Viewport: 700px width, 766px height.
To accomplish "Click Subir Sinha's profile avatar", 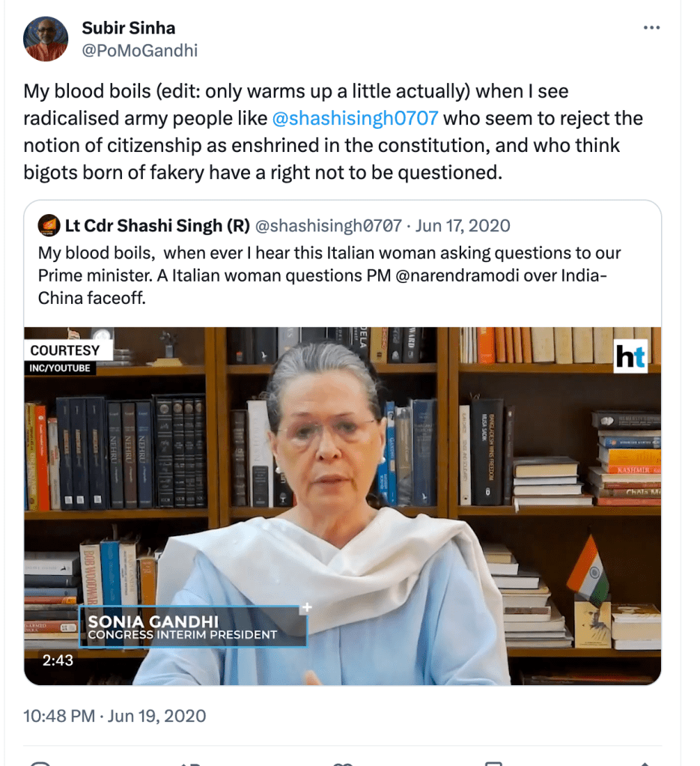I will [x=46, y=39].
